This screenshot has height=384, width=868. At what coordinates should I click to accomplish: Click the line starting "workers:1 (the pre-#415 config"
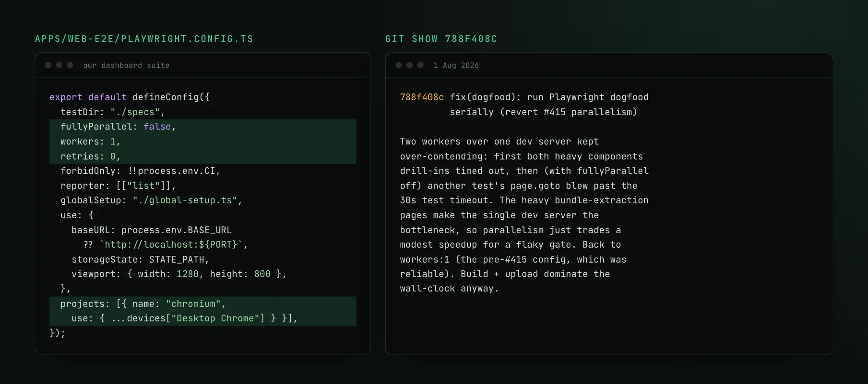coord(513,260)
